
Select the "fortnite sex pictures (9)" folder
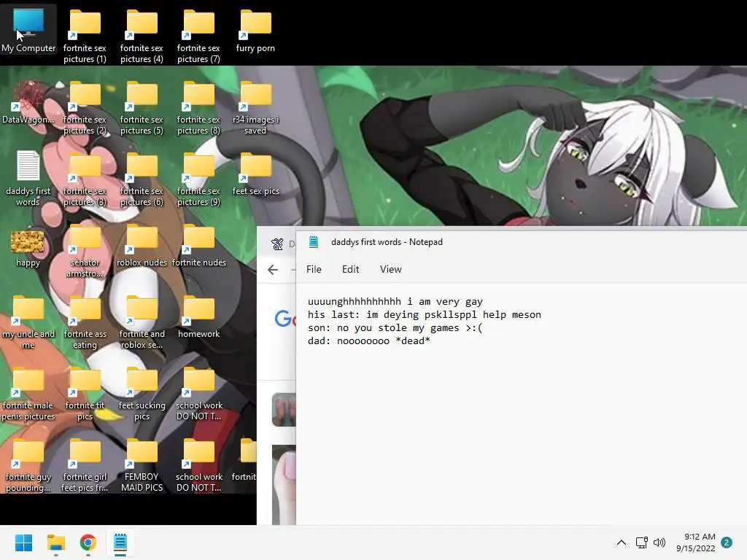click(198, 179)
